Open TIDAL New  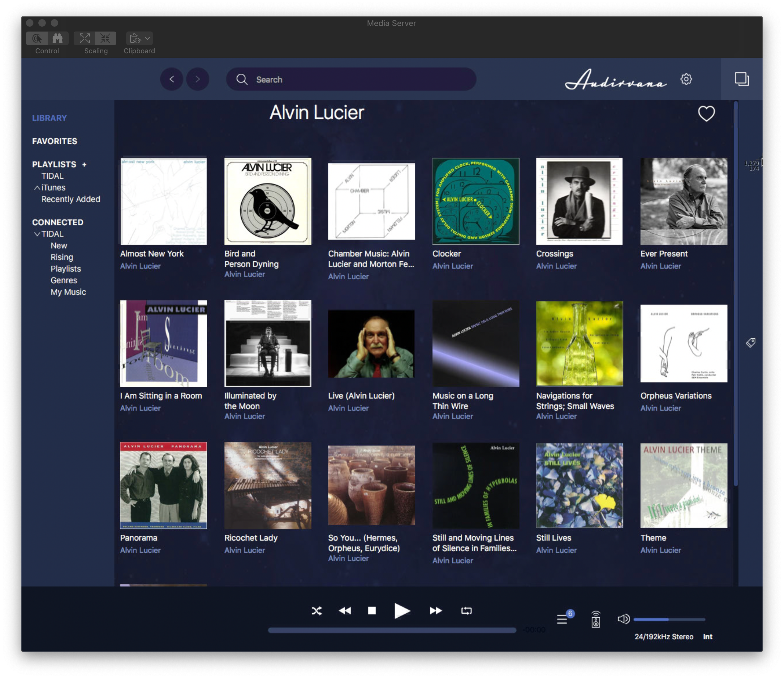click(59, 245)
